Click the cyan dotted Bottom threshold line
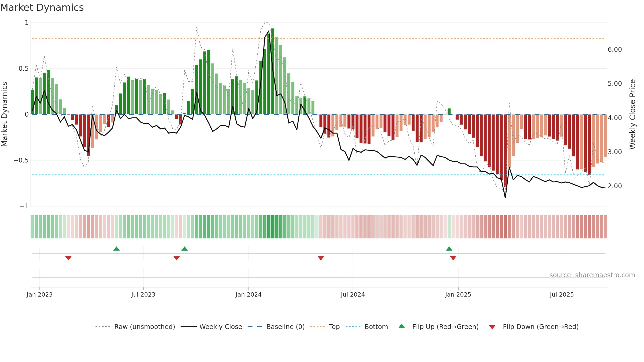This screenshot has width=644, height=362. coord(318,175)
